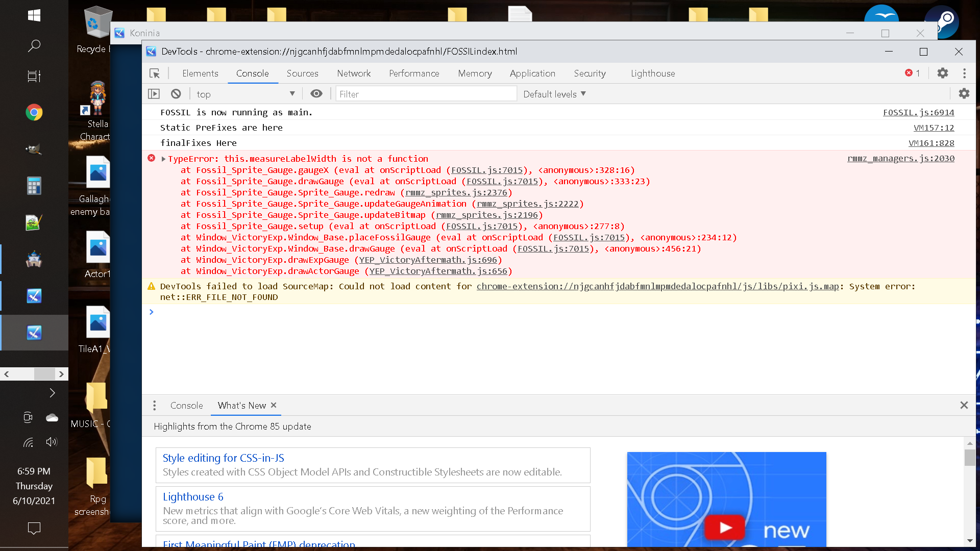Follow the YEP_VictoryAftermath.js:696 link
This screenshot has width=980, height=551.
[x=428, y=260]
